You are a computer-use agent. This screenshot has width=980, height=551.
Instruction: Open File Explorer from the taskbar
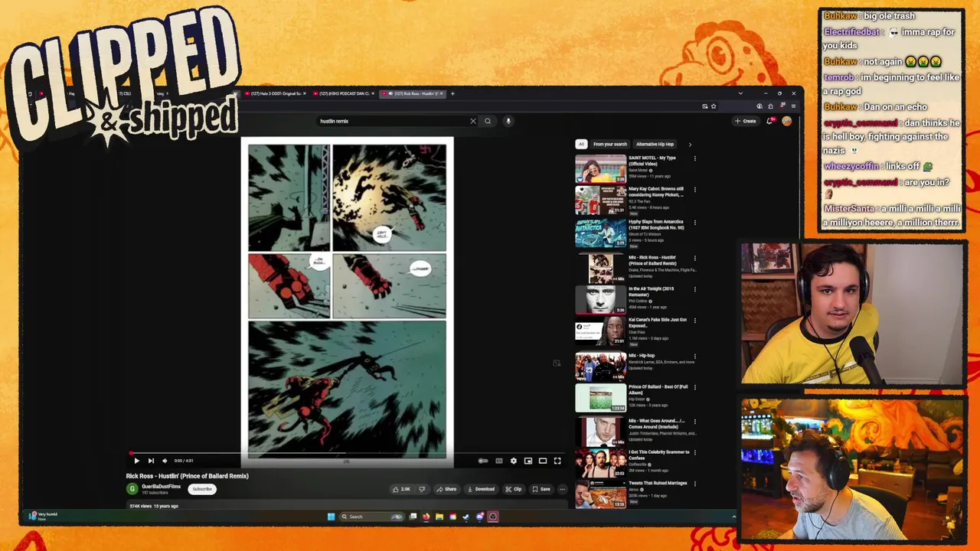pyautogui.click(x=439, y=517)
